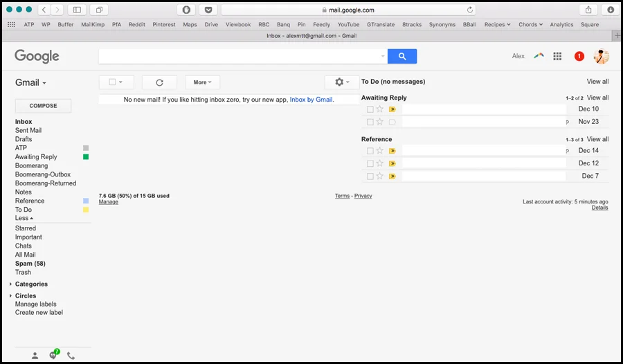
Task: Open the Trash folder
Action: 23,272
